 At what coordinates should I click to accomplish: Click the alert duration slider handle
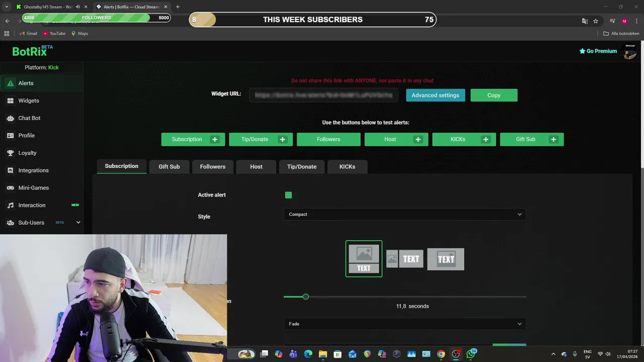pyautogui.click(x=305, y=297)
